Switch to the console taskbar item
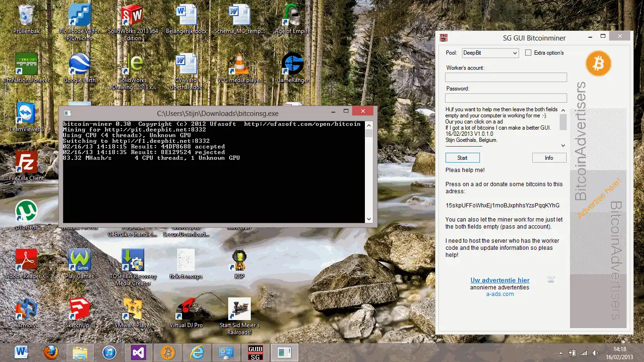Screen dimensions: 644x362 [x=284, y=352]
